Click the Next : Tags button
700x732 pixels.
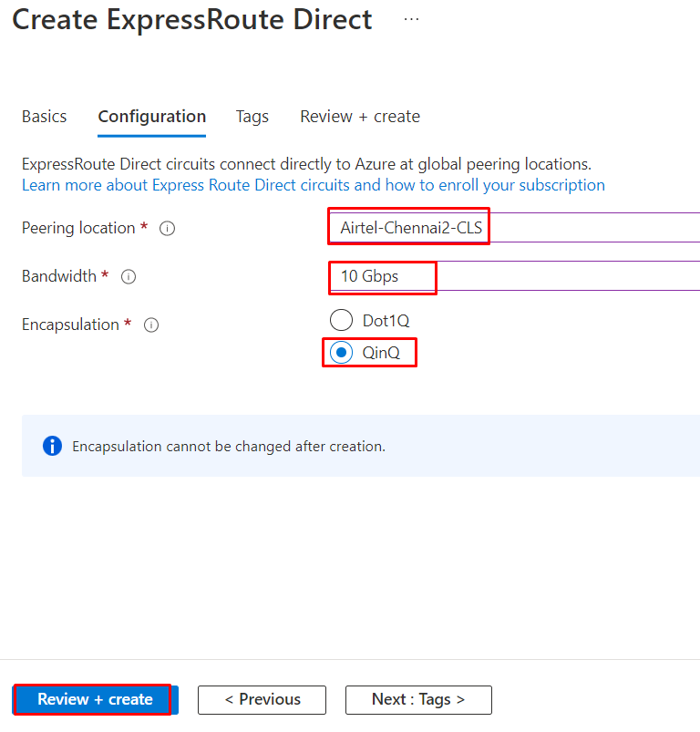pyautogui.click(x=418, y=699)
